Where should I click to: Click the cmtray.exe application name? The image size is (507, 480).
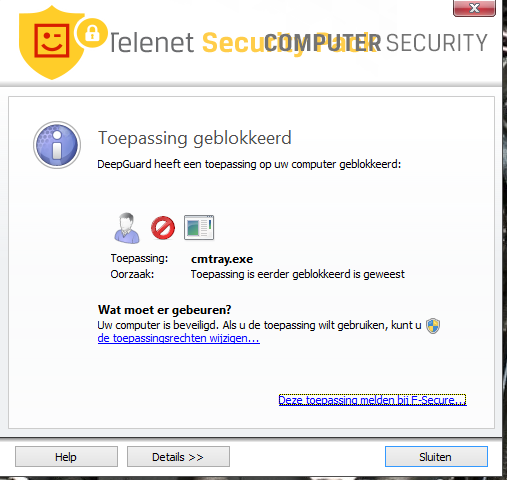point(222,259)
